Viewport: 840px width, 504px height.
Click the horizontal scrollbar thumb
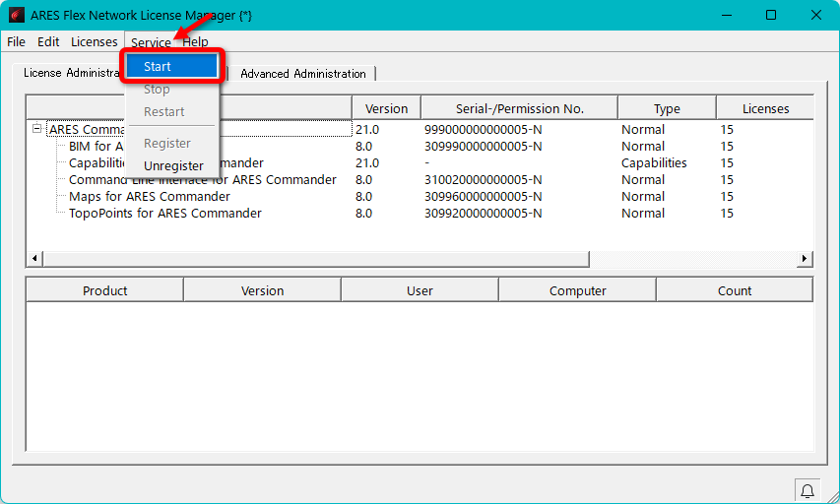pyautogui.click(x=316, y=258)
